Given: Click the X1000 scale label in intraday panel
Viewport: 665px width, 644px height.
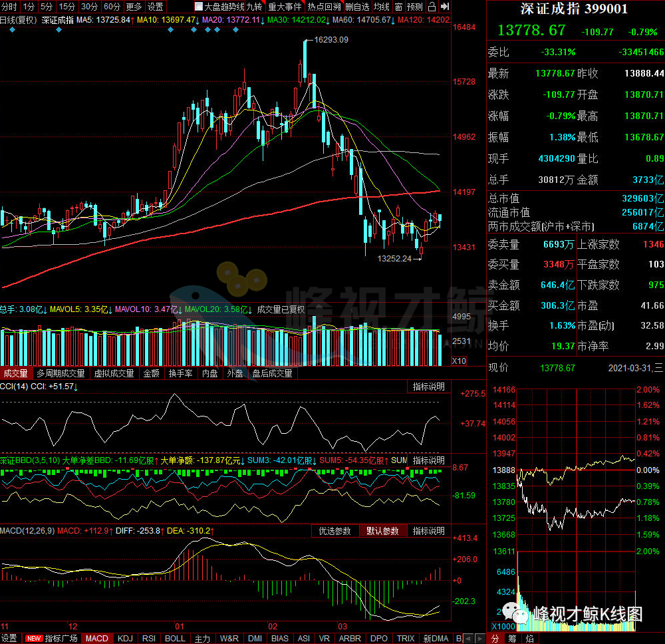Looking at the screenshot, I should 503,626.
